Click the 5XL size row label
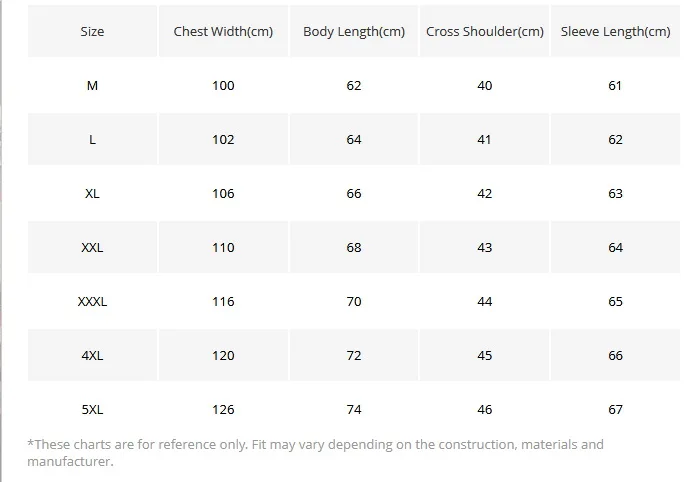The width and height of the screenshot is (691, 482). pos(92,410)
